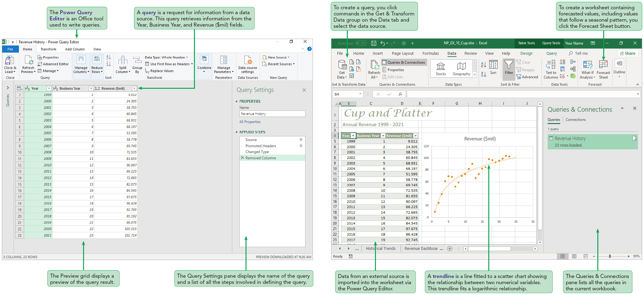The height and width of the screenshot is (295, 644).
Task: Select the Revenue Dashboard sheet tab
Action: (421, 249)
